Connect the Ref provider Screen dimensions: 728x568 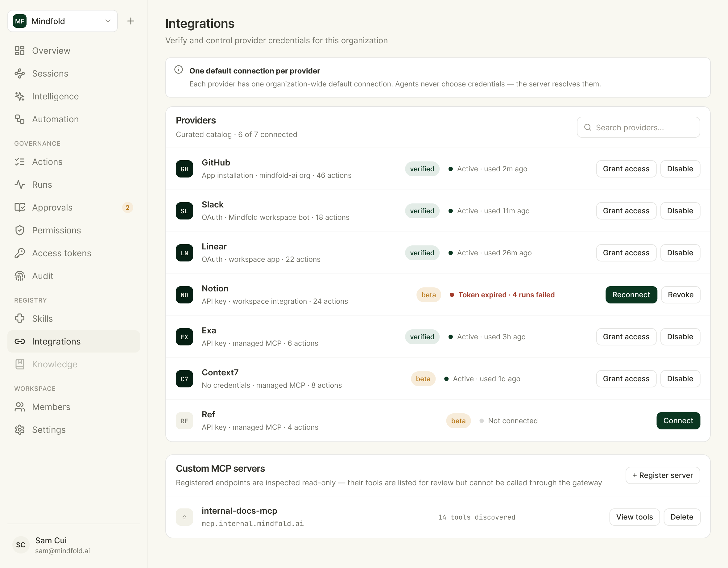678,421
